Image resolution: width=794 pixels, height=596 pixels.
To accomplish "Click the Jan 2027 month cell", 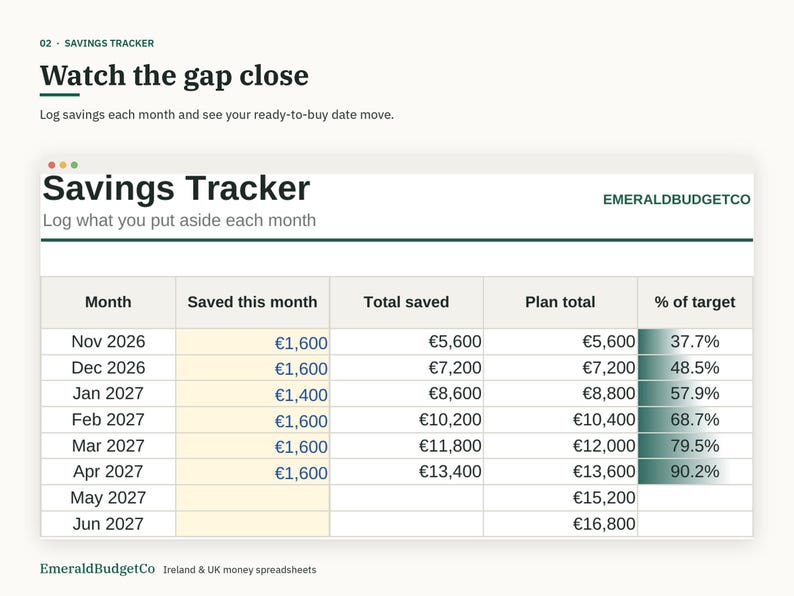I will (x=108, y=393).
